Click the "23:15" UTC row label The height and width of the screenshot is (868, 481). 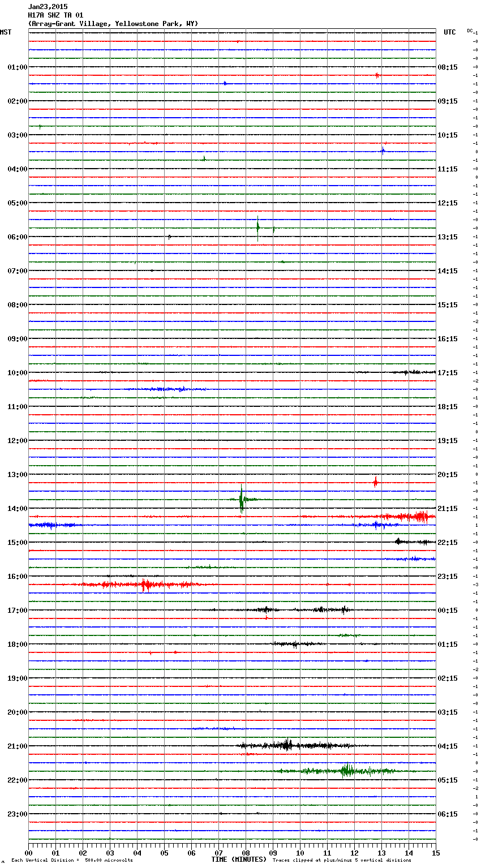[448, 577]
